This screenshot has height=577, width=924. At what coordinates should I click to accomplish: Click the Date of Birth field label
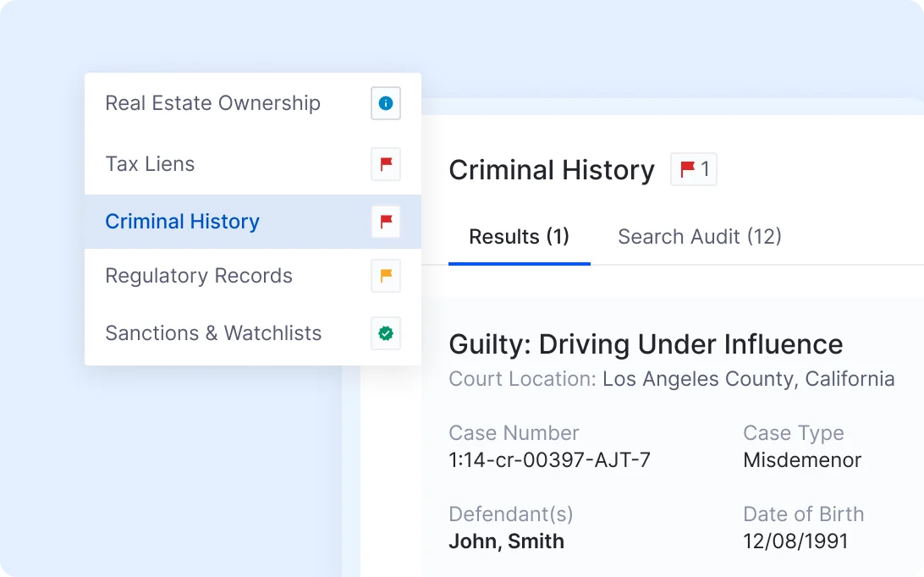pyautogui.click(x=804, y=514)
